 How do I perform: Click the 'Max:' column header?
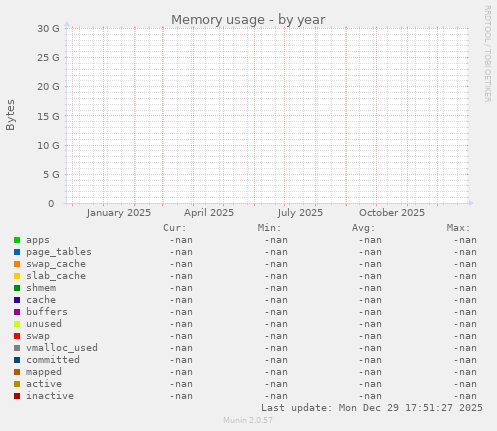click(x=458, y=228)
